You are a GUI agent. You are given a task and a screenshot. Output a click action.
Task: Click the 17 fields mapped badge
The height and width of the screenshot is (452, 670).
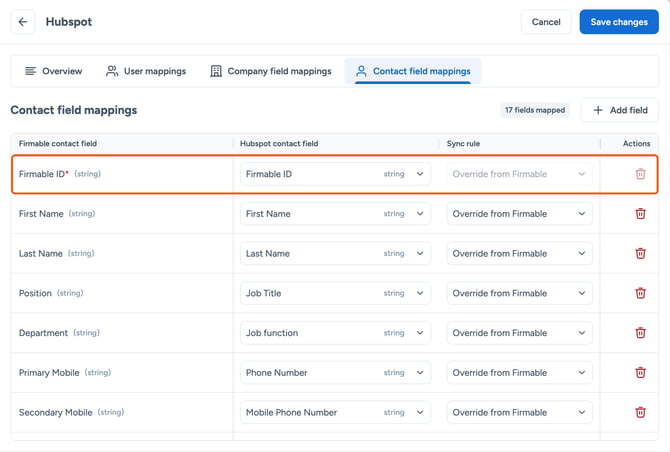click(535, 110)
